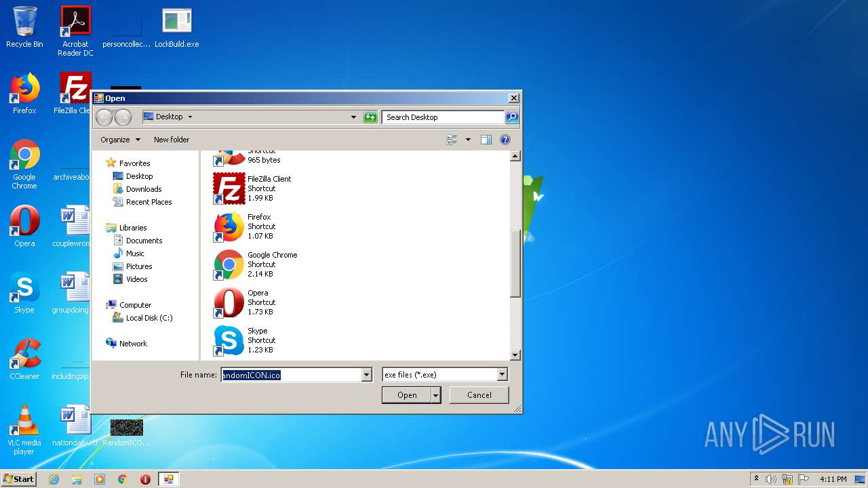
Task: Expand the address bar previous locations arrow
Action: (353, 117)
